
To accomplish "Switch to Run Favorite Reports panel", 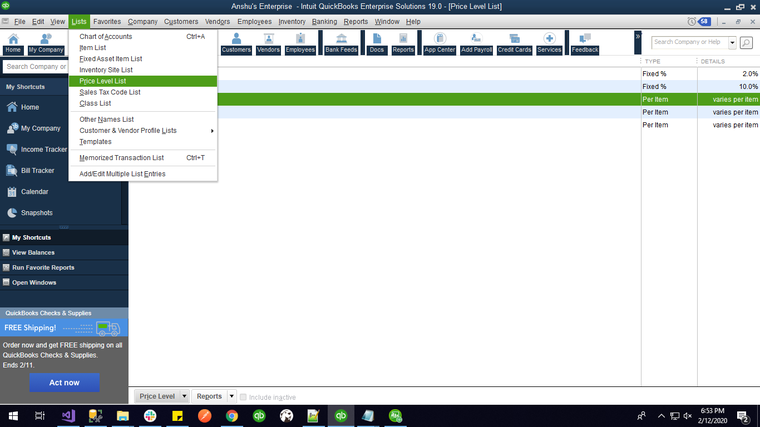I will (x=64, y=268).
